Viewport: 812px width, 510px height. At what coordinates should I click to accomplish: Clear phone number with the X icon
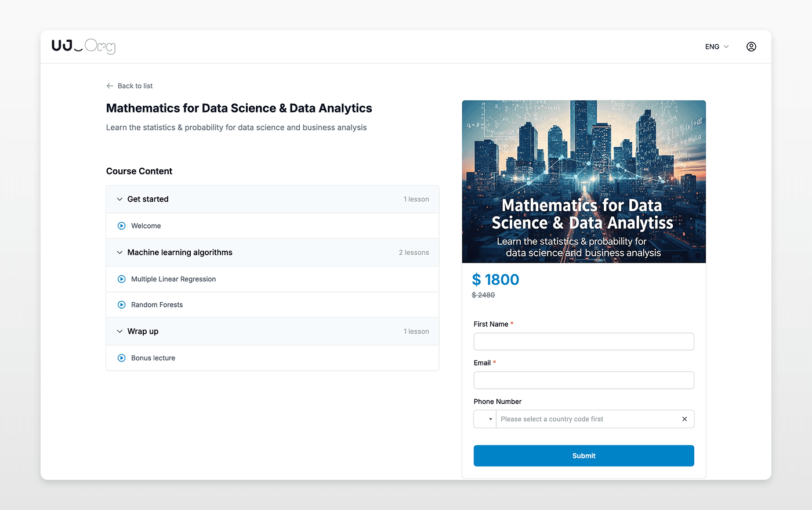[684, 419]
